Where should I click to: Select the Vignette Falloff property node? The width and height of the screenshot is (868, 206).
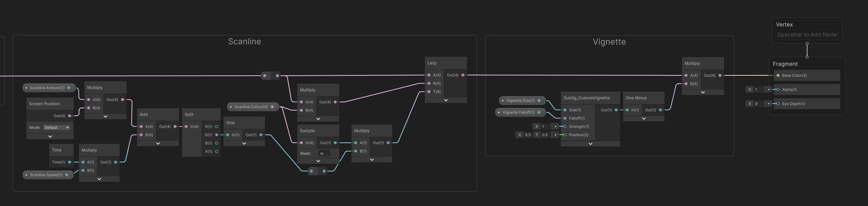tap(520, 112)
